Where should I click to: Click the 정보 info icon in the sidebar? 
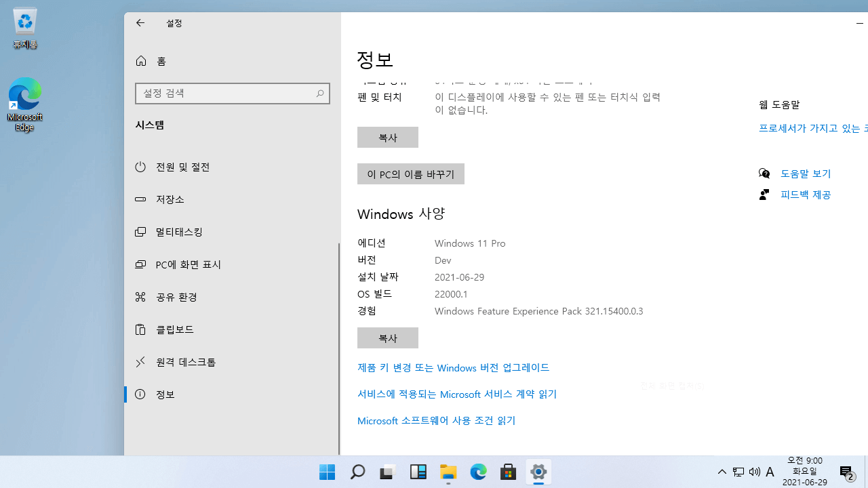click(140, 394)
